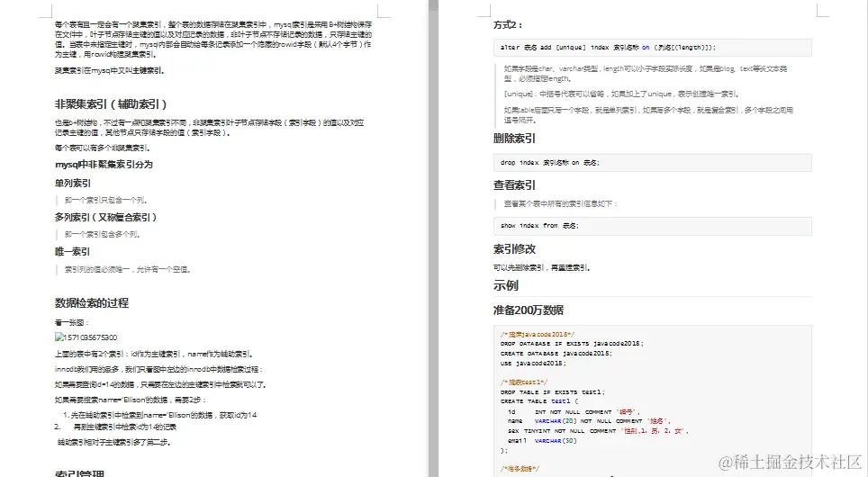Click the "DROP DATABASE IF EXISTS javacode2018;" line
Screen dimensions: 868x477
pos(572,344)
